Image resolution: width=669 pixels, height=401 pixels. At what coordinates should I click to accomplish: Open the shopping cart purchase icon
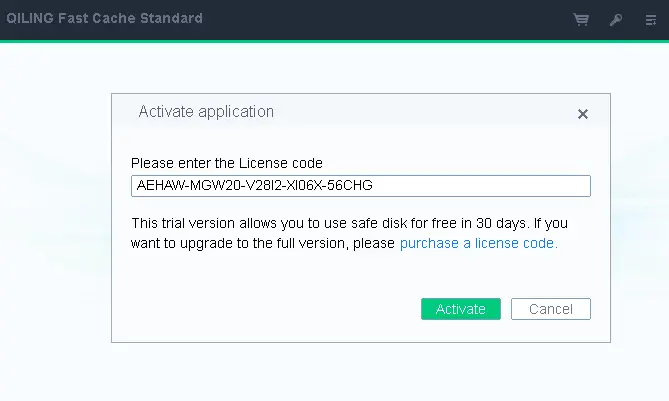[581, 19]
